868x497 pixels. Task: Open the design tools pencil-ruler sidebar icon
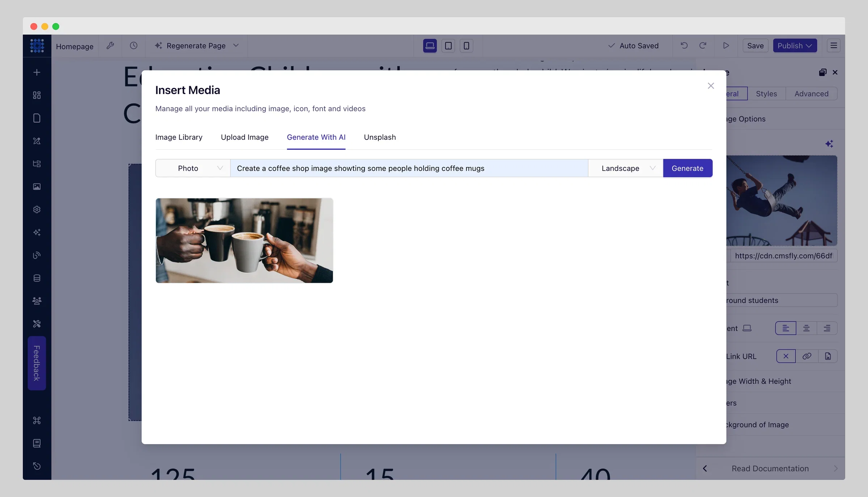pos(37,141)
